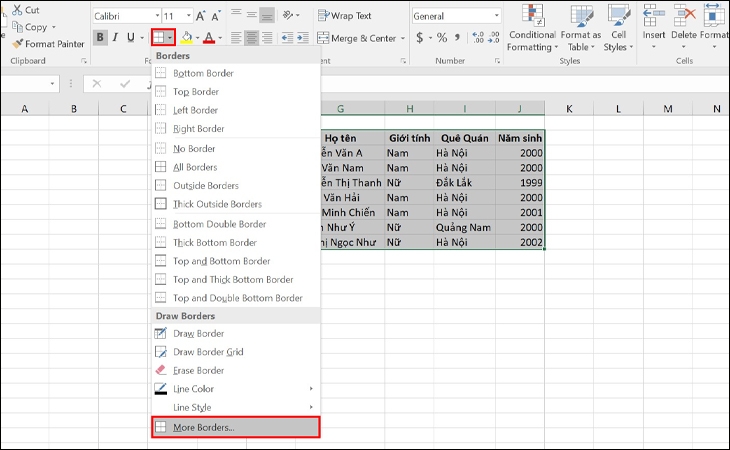Click Increase Indent icon
Viewport: 730px width, 450px height.
pyautogui.click(x=303, y=38)
